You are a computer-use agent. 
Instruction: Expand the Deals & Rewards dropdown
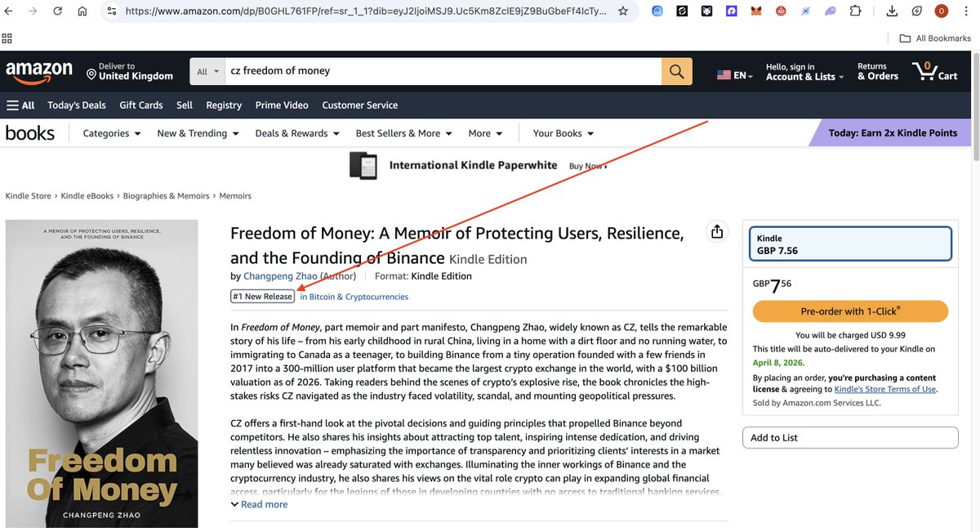(x=297, y=133)
